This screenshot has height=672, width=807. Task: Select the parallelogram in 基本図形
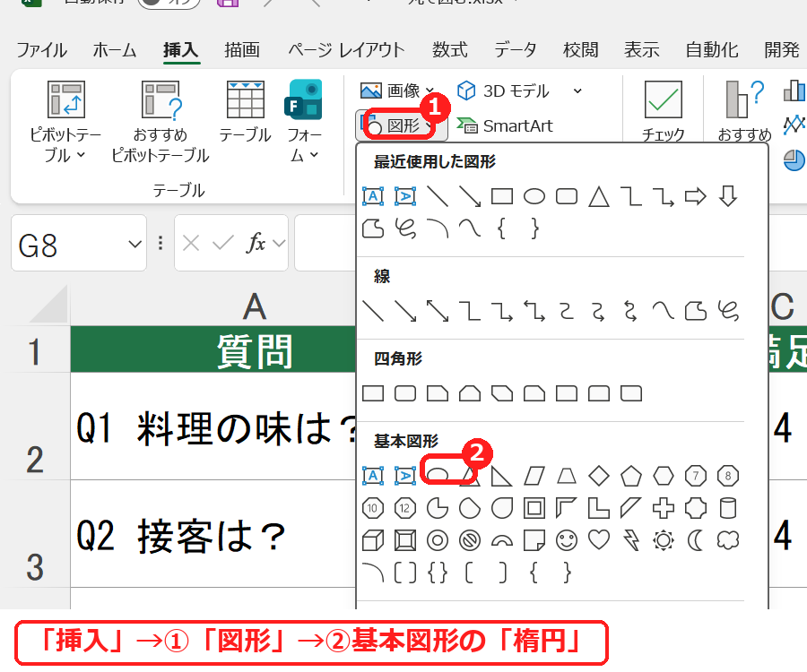tap(534, 476)
